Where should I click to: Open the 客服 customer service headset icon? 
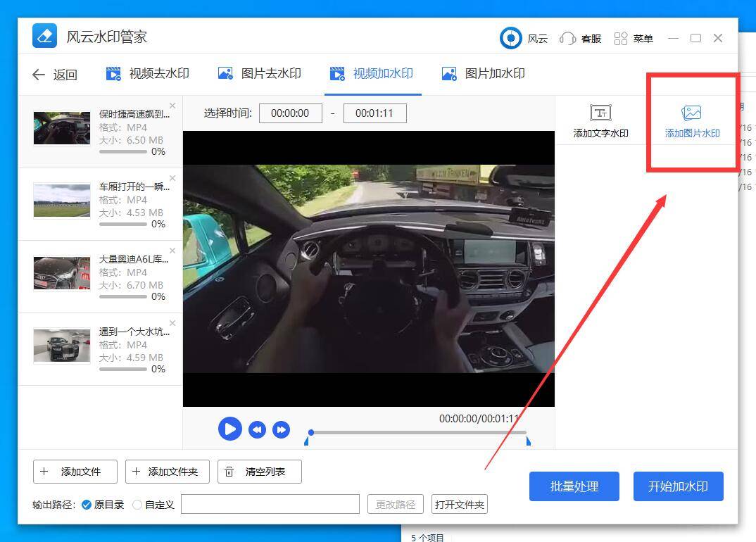point(567,38)
